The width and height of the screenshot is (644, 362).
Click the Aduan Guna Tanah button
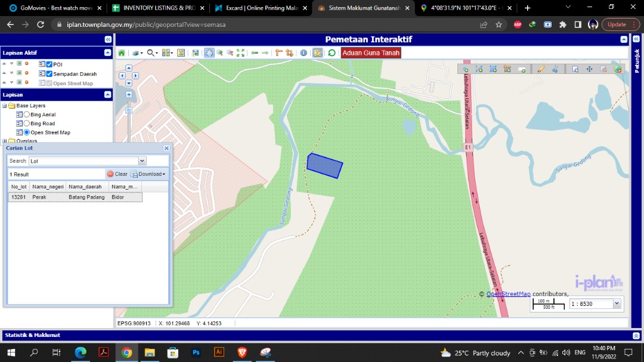click(x=371, y=53)
